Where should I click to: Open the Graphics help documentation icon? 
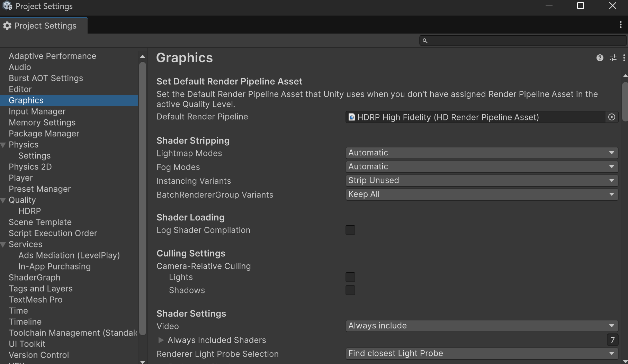(600, 58)
